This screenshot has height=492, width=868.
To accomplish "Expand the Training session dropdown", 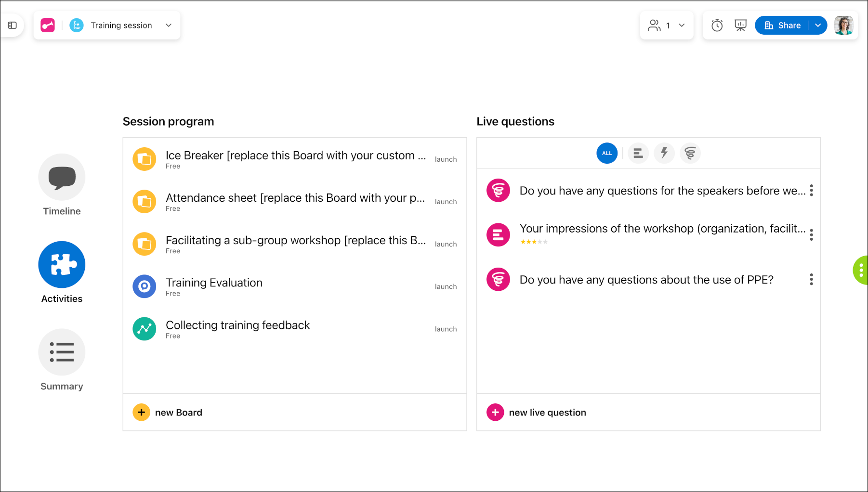I will [169, 26].
